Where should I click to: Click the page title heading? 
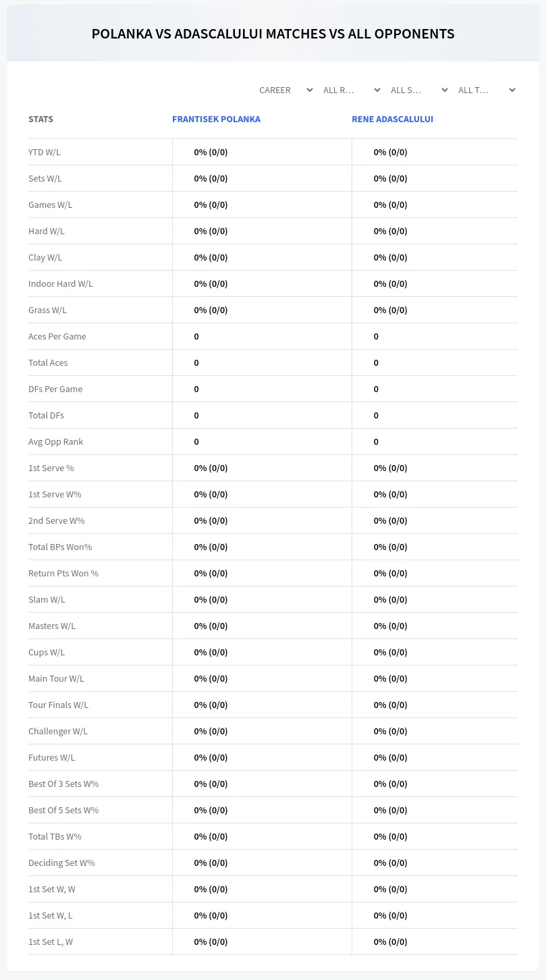(273, 34)
